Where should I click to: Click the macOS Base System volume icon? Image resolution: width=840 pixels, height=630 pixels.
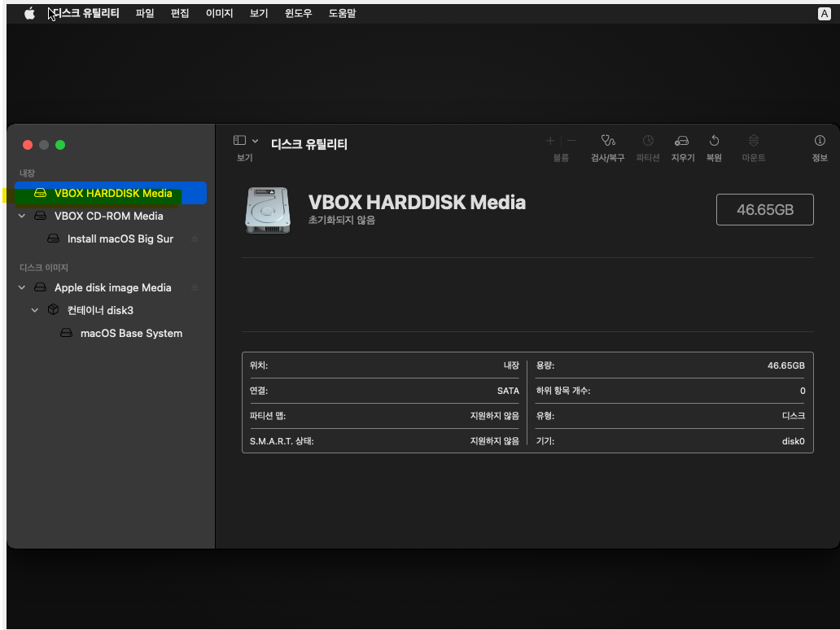pyautogui.click(x=66, y=333)
